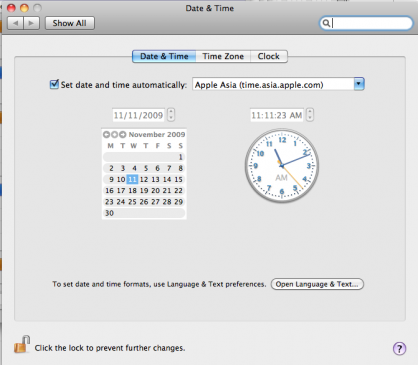This screenshot has height=365, width=418.
Task: Select November 25 in the calendar
Action: click(132, 202)
